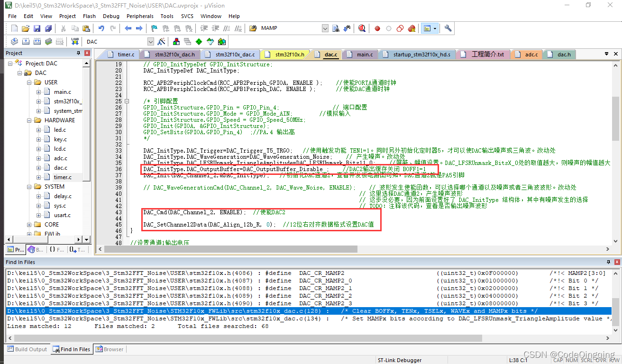
Task: Close the Find In Files panel
Action: point(617,262)
